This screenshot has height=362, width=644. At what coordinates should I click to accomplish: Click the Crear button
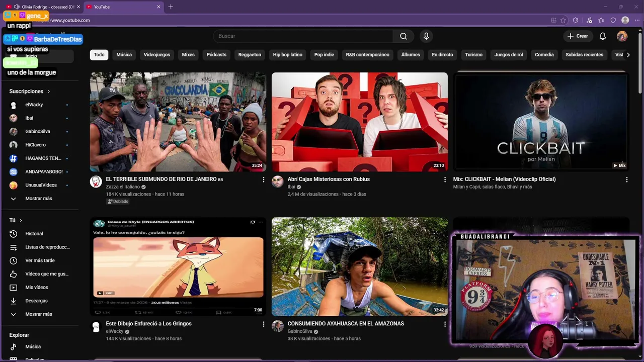click(578, 36)
